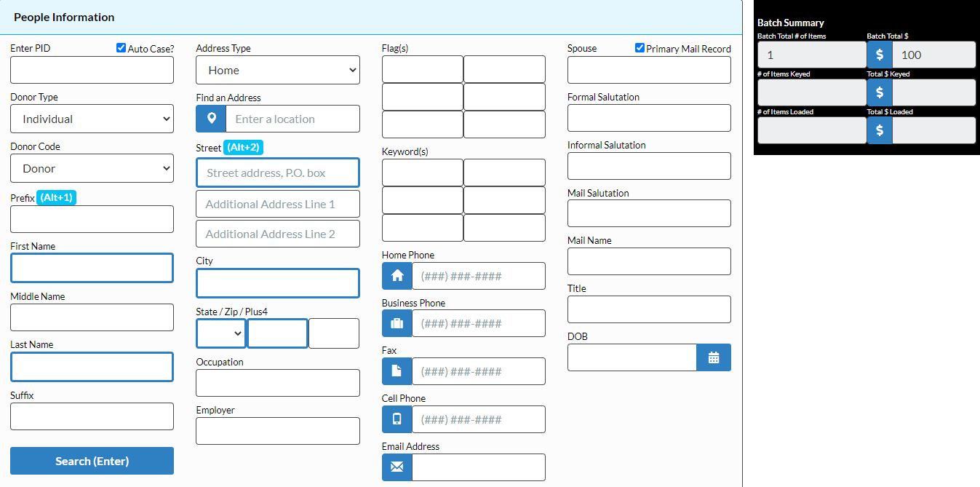Expand the Donor Type dropdown
980x487 pixels.
[x=92, y=118]
